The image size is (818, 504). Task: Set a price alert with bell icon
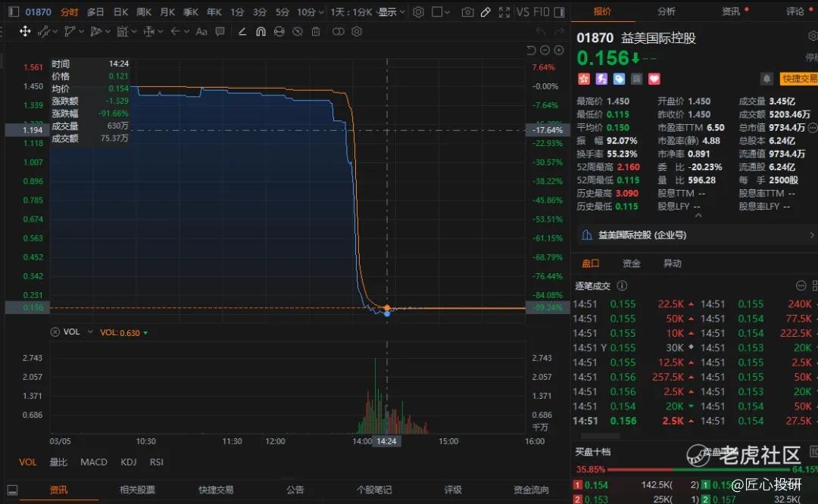coord(766,79)
